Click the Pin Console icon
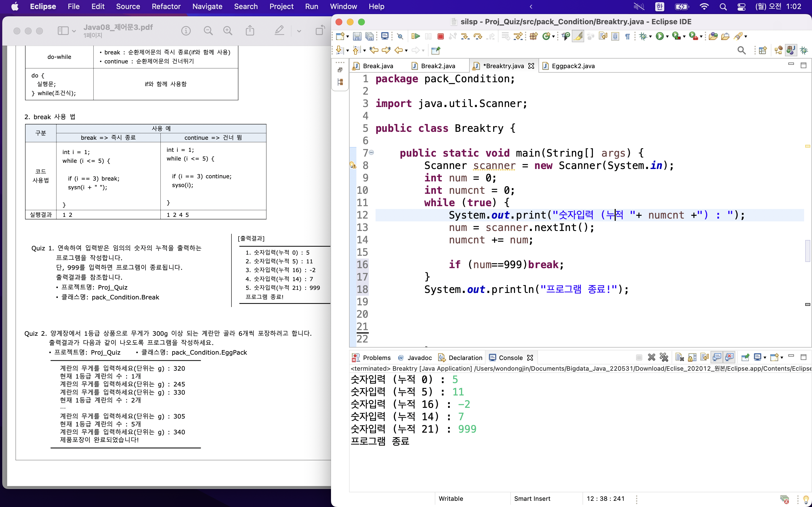 (745, 357)
